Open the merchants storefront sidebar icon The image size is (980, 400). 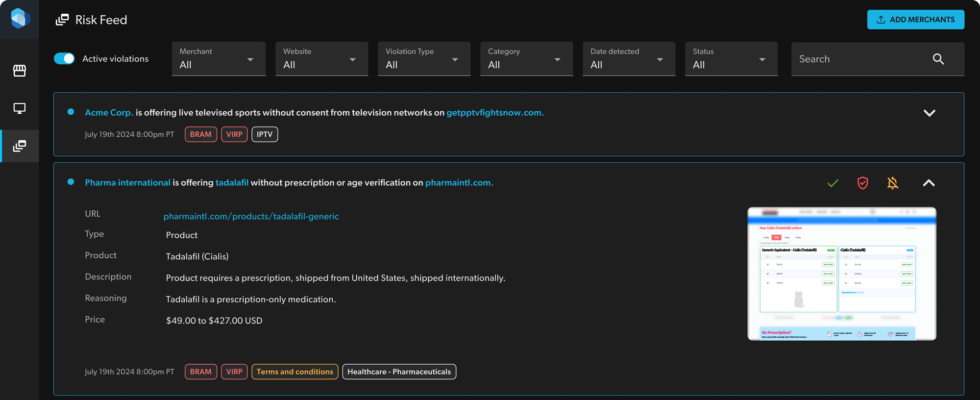tap(20, 71)
